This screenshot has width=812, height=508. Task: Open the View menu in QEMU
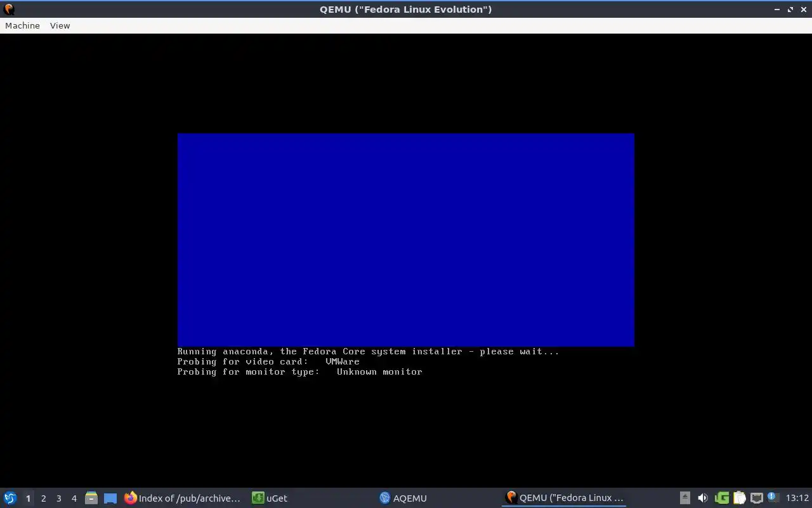coord(60,25)
